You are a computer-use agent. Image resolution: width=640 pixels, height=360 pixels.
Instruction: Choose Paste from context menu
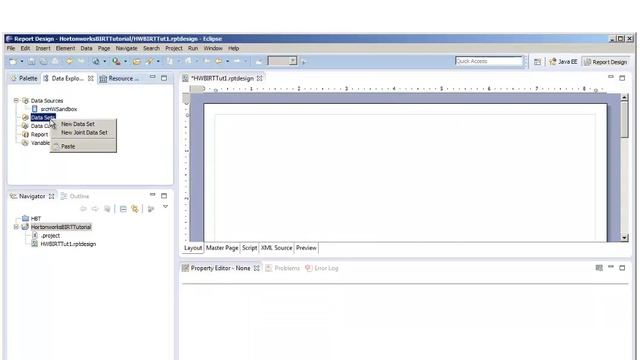(x=83, y=146)
